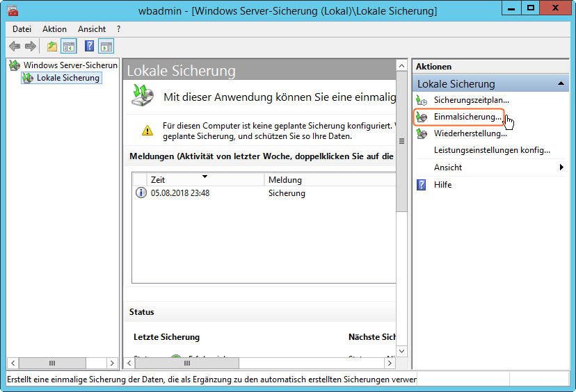
Task: Maximize the wbadmin window
Action: pos(531,8)
